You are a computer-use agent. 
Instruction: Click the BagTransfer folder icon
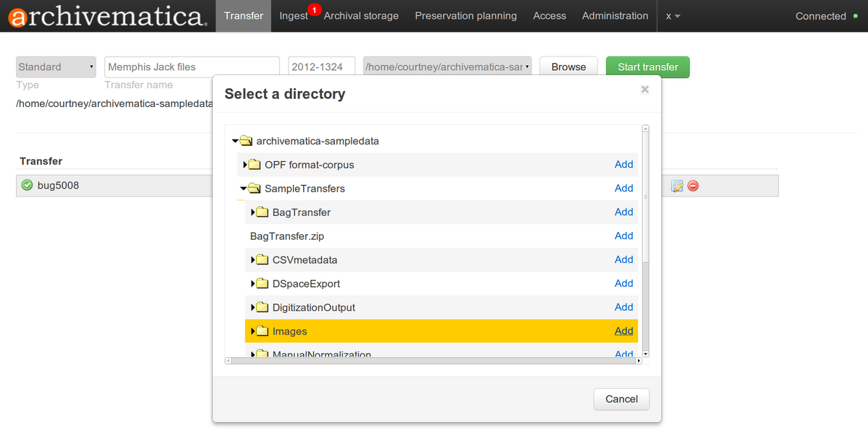tap(261, 212)
